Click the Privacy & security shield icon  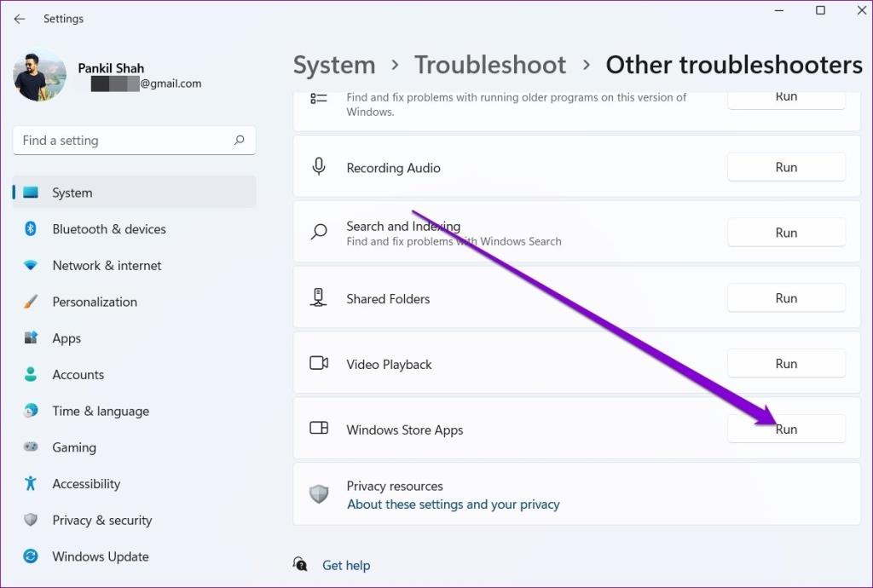(31, 520)
